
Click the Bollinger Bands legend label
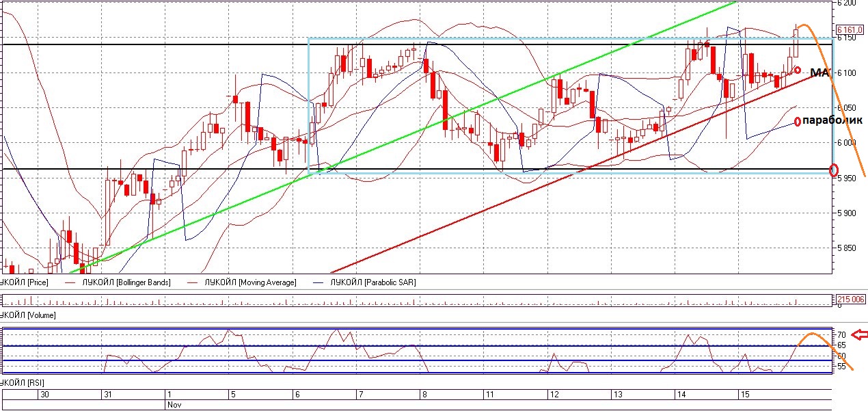coord(127,282)
